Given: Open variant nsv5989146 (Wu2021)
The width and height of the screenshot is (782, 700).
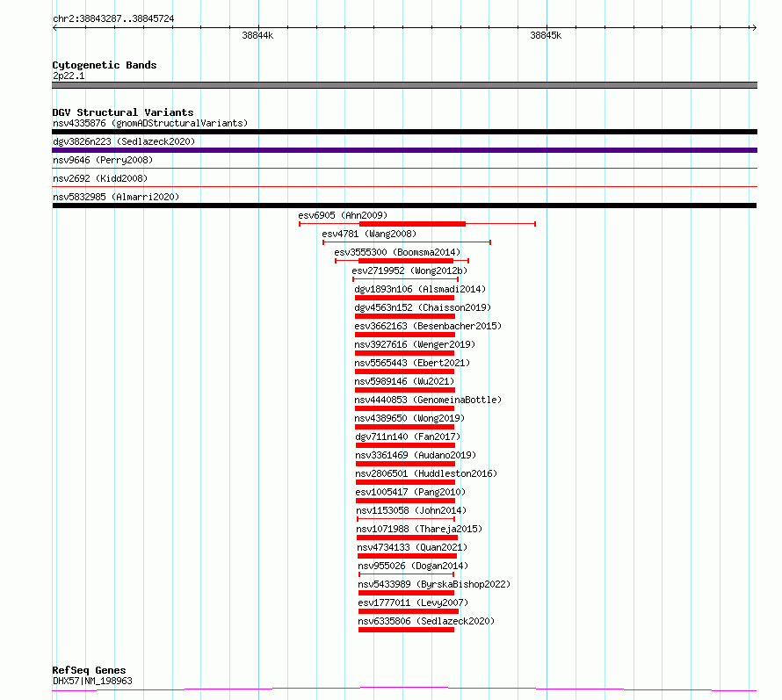Looking at the screenshot, I should (x=404, y=381).
